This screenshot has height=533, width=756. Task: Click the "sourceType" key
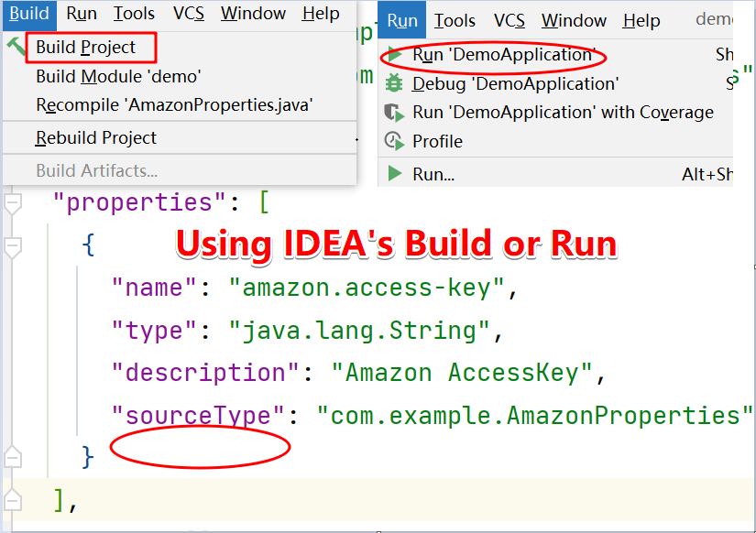click(x=198, y=416)
